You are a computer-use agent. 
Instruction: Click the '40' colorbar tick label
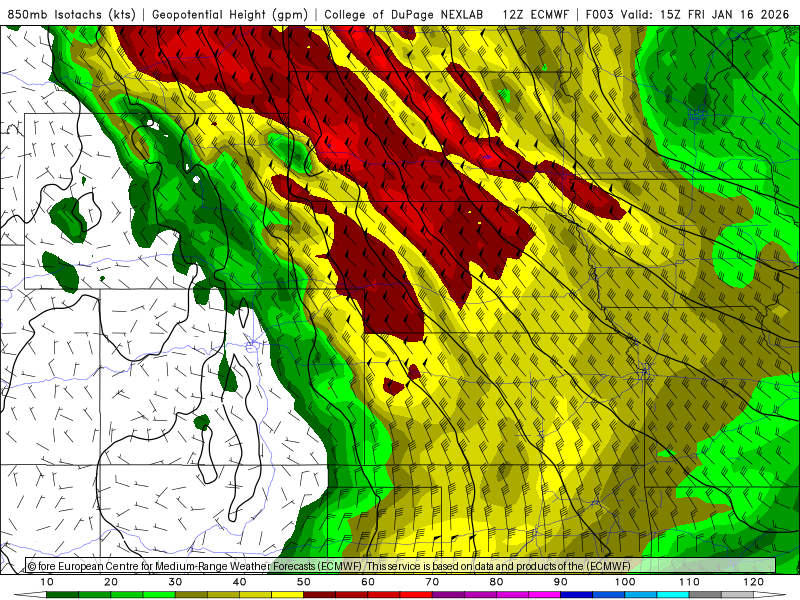point(239,582)
